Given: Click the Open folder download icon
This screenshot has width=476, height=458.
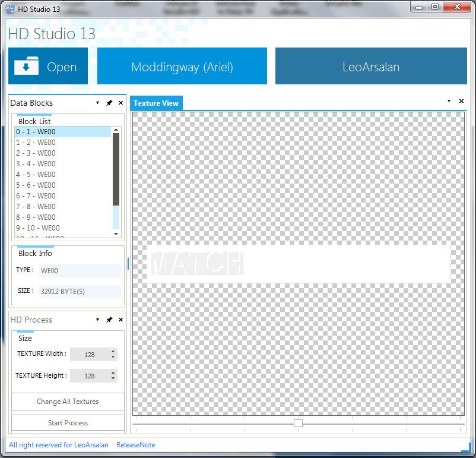Looking at the screenshot, I should point(27,67).
